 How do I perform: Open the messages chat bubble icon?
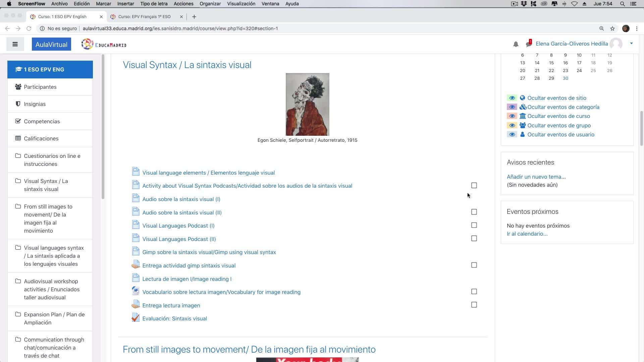529,44
